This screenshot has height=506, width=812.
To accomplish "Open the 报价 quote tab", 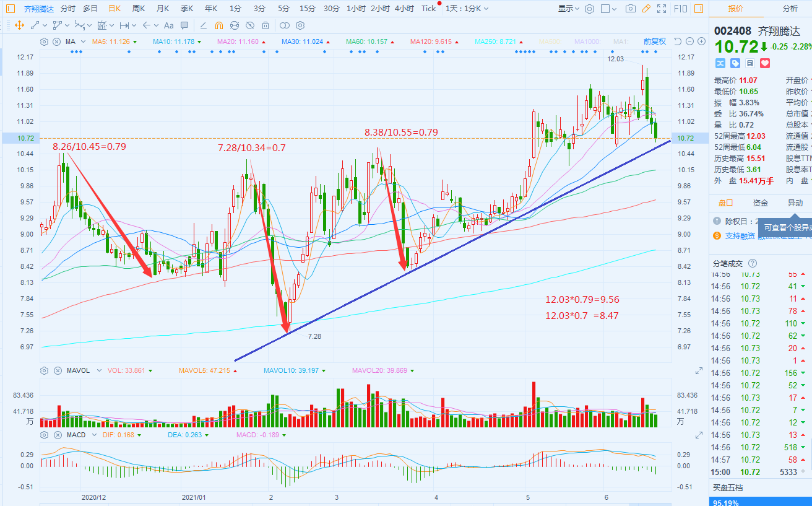I will tap(735, 9).
